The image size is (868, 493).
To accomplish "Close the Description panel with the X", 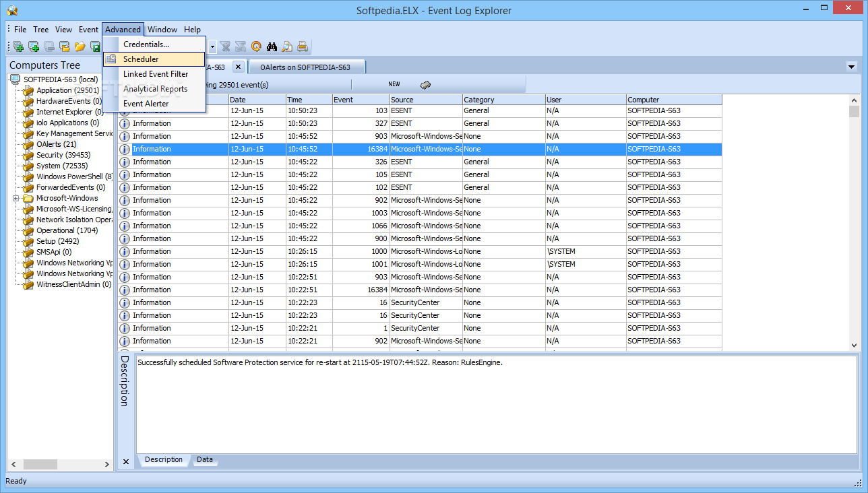I will point(125,461).
